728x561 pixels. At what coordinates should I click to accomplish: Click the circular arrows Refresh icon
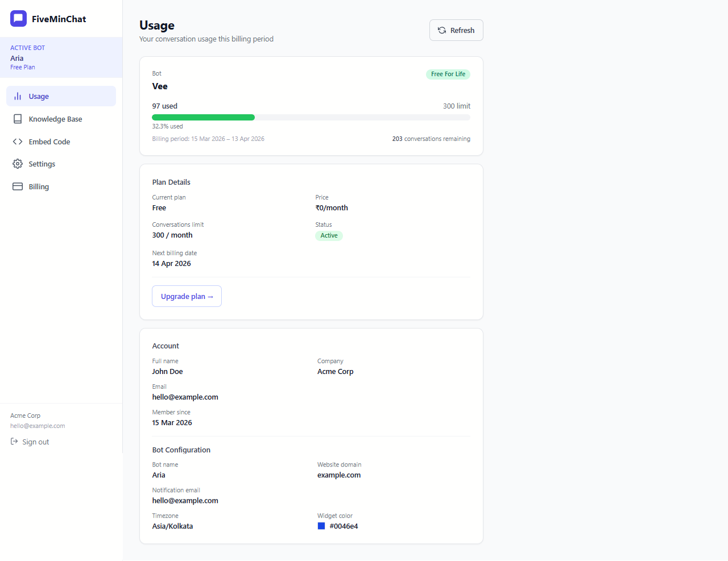[442, 30]
